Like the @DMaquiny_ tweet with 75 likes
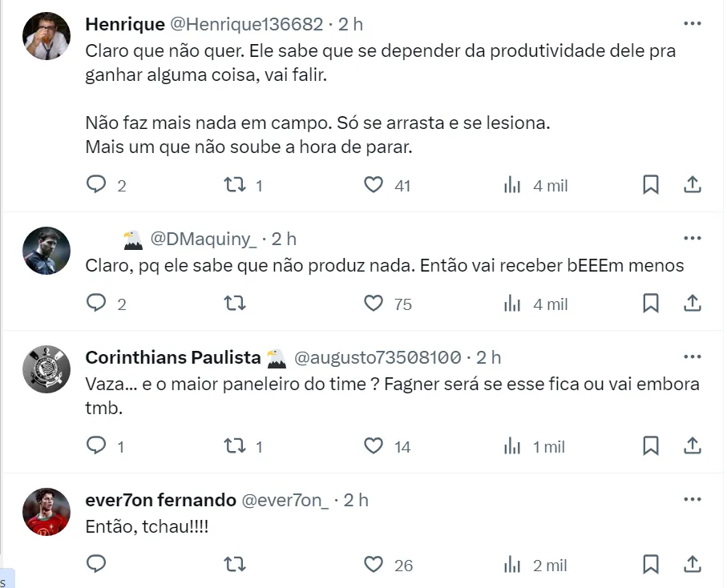The image size is (727, 588). [x=374, y=304]
